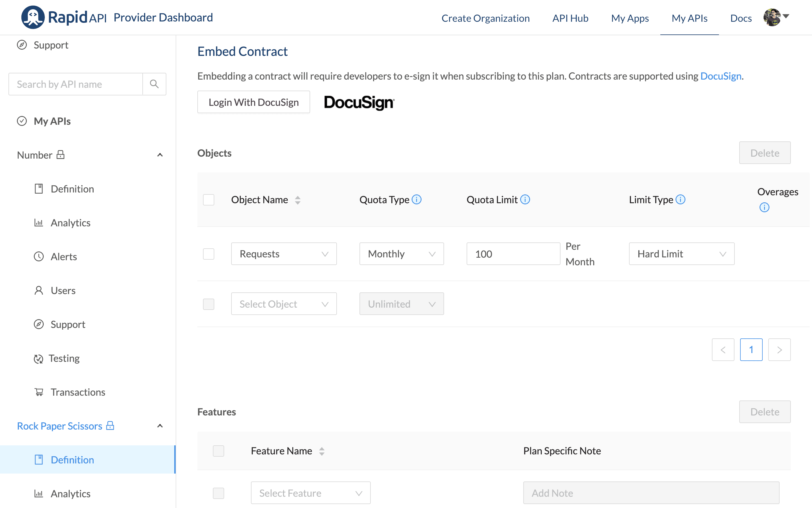
Task: Go to next page arrow
Action: click(780, 350)
